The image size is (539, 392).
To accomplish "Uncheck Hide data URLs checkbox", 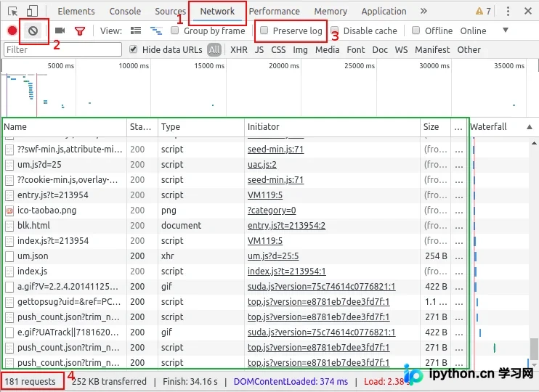I will tap(134, 49).
